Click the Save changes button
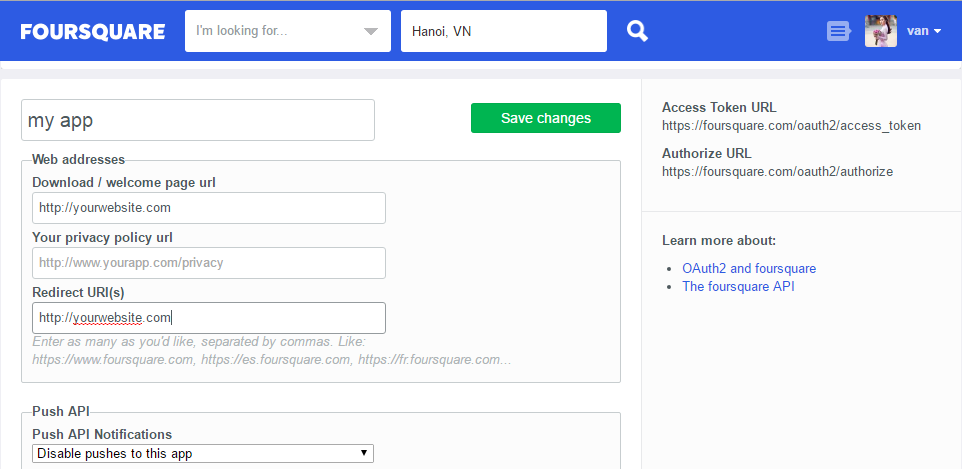This screenshot has height=469, width=962. coord(545,118)
